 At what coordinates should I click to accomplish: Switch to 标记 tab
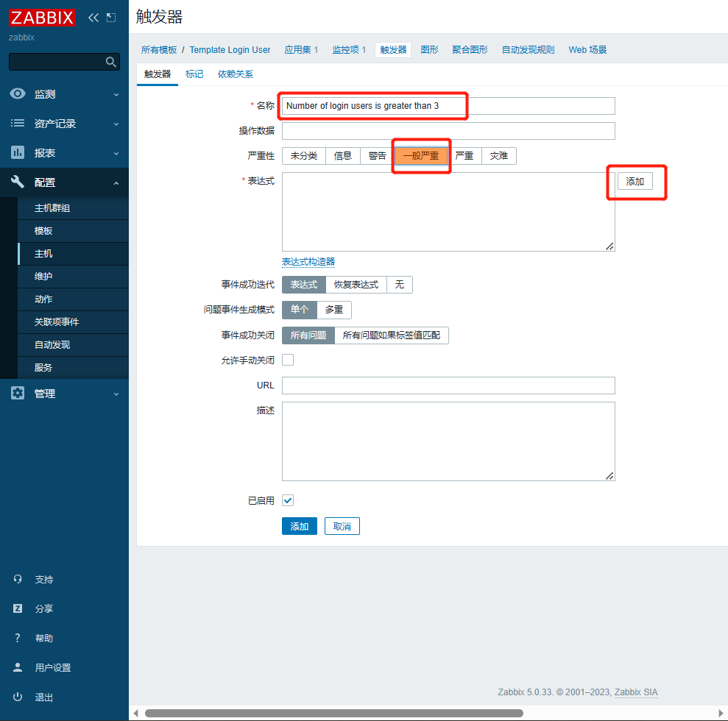point(194,74)
